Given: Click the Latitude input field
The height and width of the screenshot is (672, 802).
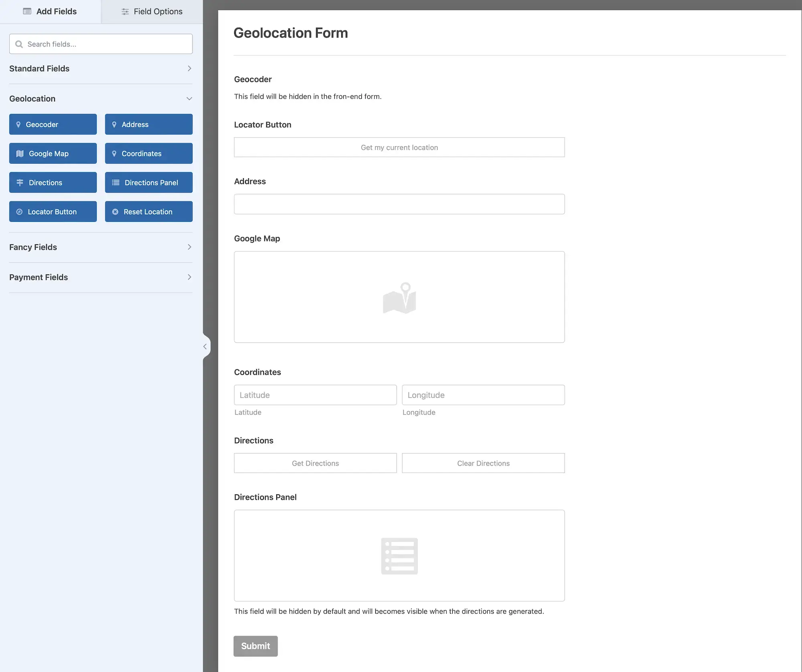Looking at the screenshot, I should pos(315,395).
